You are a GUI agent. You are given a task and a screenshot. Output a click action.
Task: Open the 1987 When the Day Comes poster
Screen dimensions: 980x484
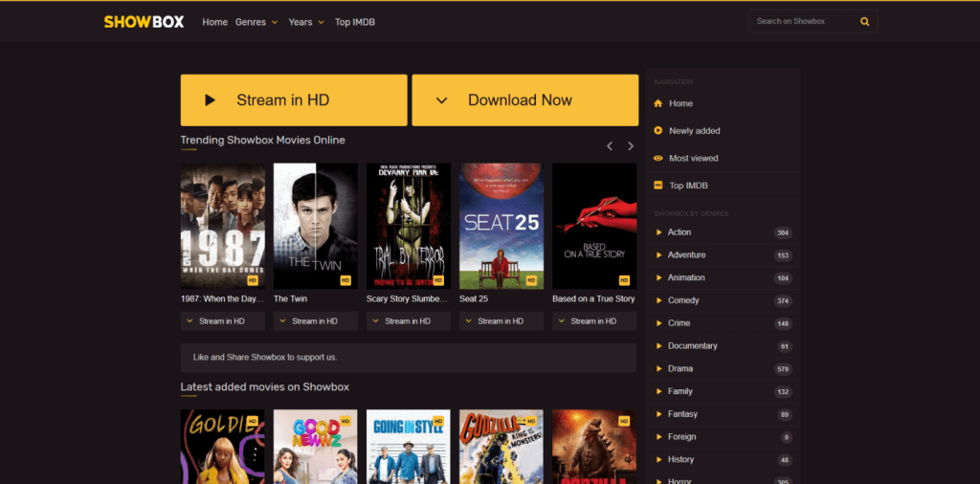pyautogui.click(x=222, y=226)
